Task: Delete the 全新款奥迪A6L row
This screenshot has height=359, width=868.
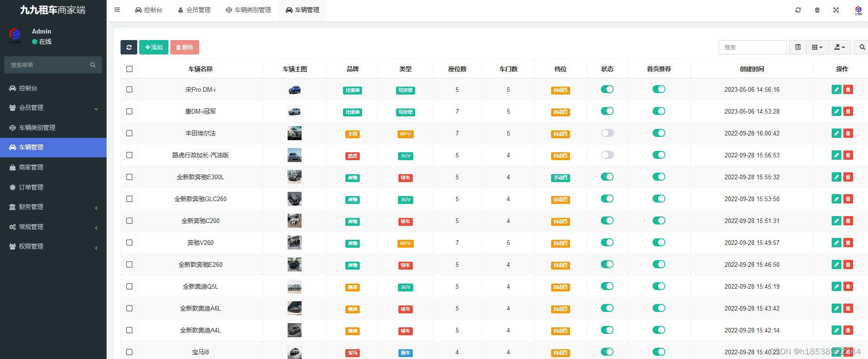Action: click(848, 308)
